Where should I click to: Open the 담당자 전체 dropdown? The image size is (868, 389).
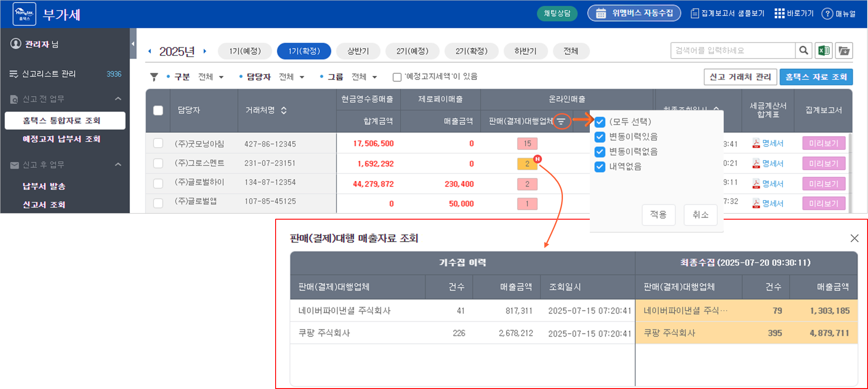tap(292, 77)
